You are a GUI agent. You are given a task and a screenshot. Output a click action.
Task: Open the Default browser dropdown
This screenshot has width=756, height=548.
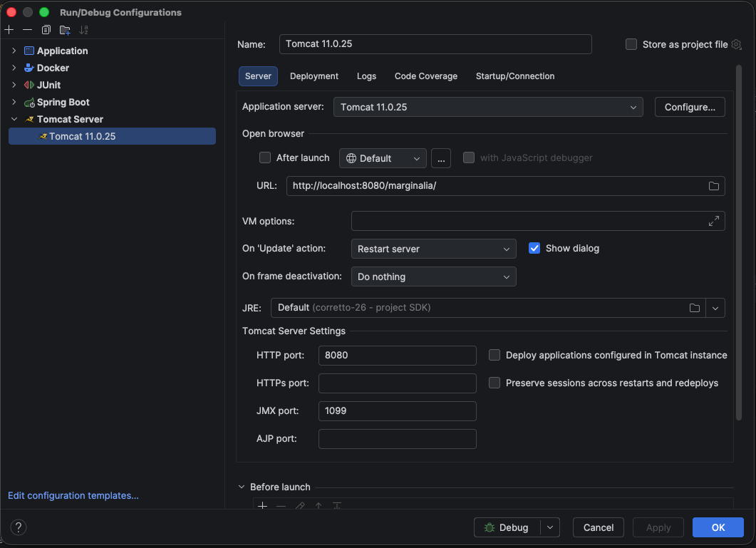point(383,158)
